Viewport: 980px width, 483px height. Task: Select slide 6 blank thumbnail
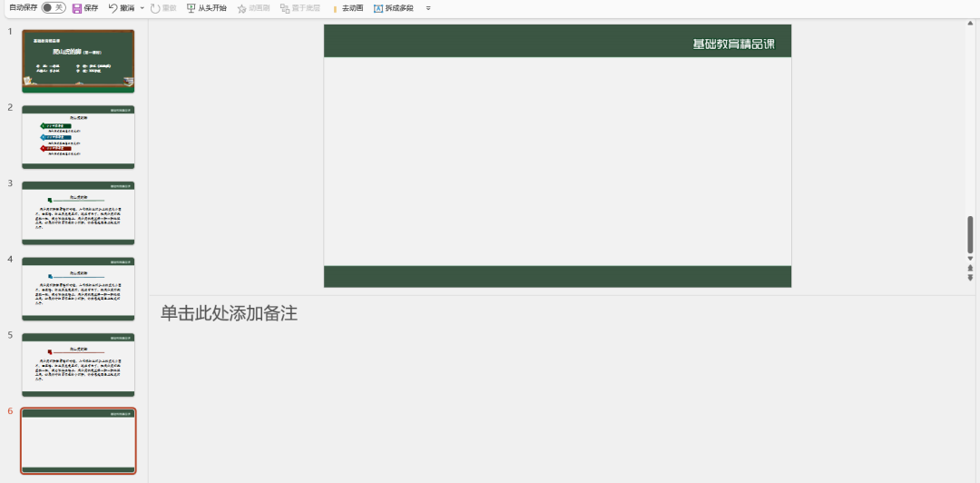click(78, 441)
